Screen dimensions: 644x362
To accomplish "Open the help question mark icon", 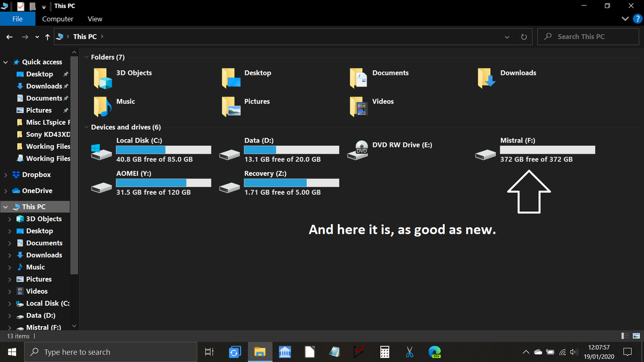I will point(637,19).
